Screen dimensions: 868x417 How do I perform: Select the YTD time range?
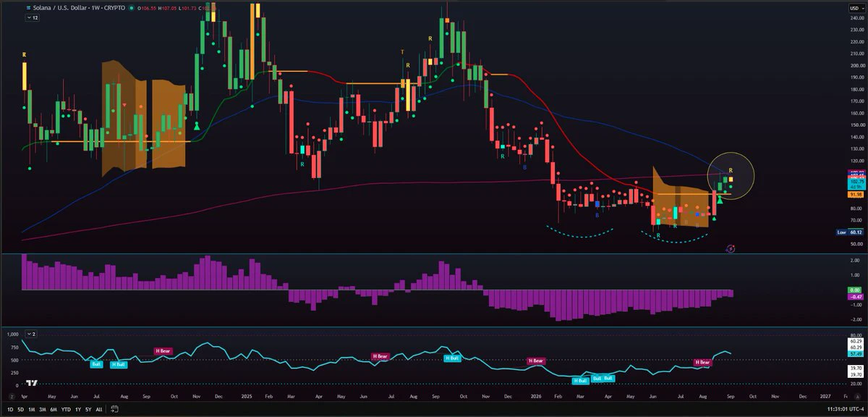coord(67,410)
